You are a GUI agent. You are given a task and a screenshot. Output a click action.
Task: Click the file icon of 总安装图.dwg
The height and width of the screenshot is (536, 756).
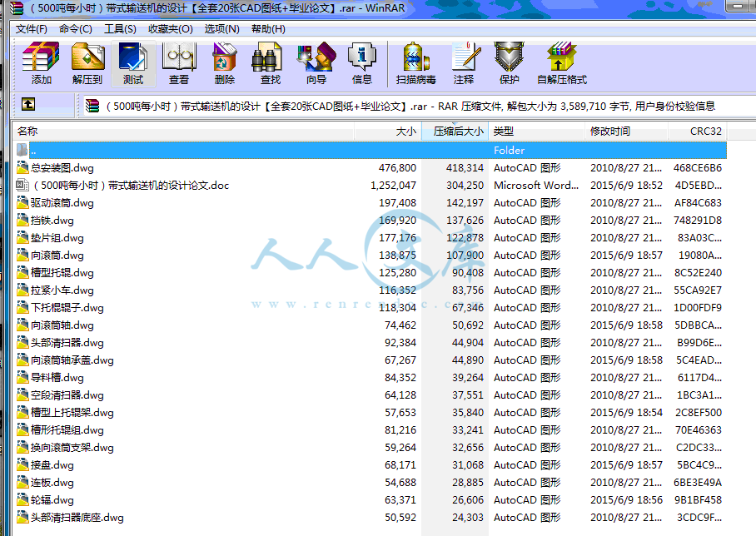[x=22, y=167]
